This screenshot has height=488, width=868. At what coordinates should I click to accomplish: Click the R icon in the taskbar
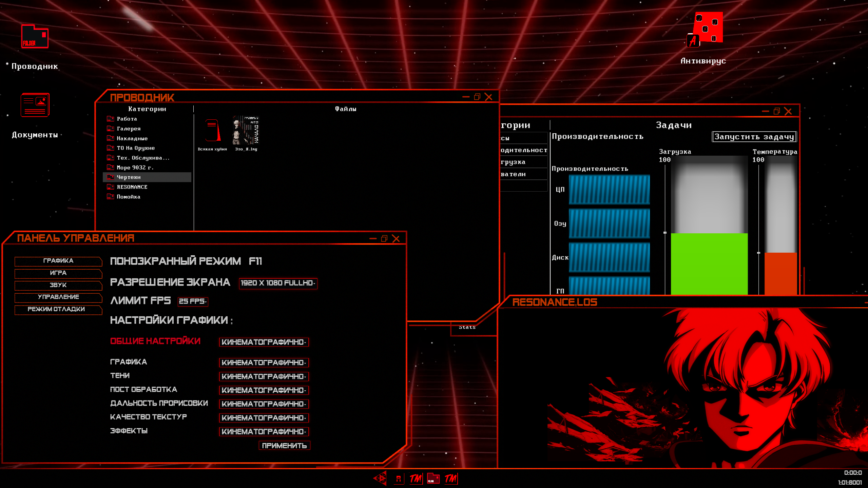399,479
